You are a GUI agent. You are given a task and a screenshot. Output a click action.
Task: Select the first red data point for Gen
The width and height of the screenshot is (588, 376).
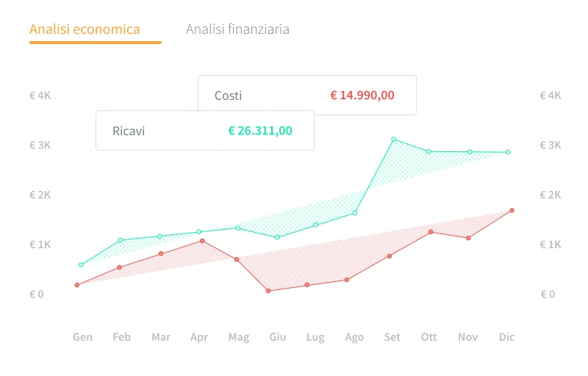point(76,285)
